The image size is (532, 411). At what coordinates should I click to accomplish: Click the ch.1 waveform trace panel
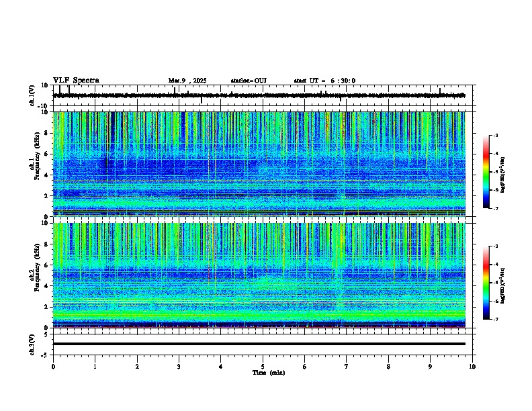pos(263,95)
